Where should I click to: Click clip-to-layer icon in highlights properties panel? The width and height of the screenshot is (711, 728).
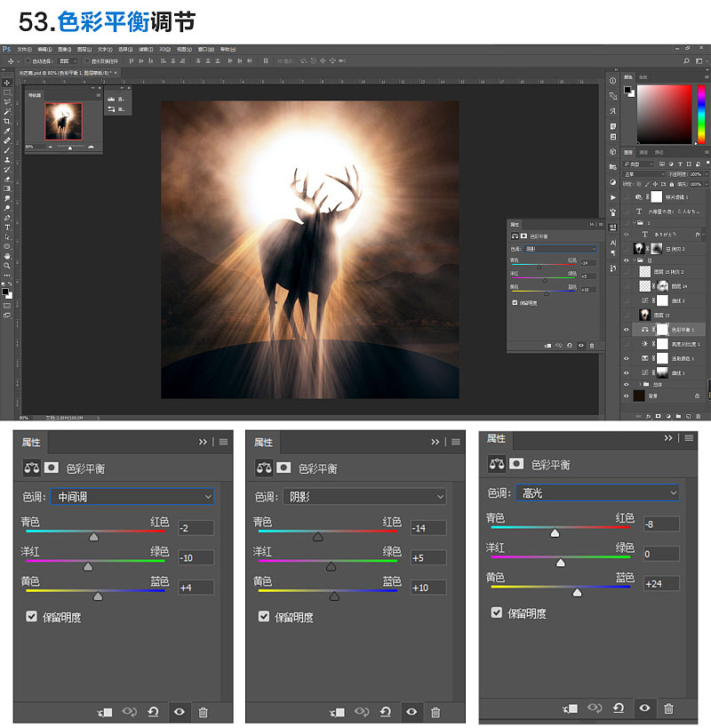click(570, 708)
